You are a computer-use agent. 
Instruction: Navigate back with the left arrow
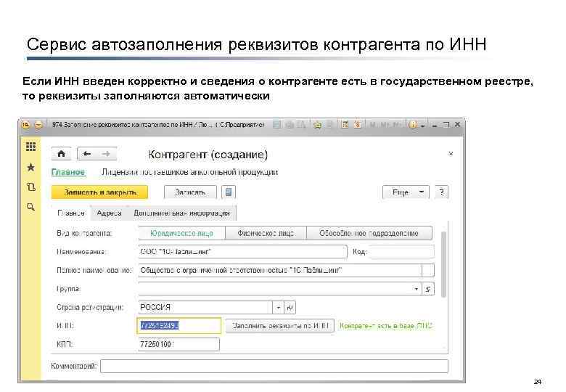87,154
